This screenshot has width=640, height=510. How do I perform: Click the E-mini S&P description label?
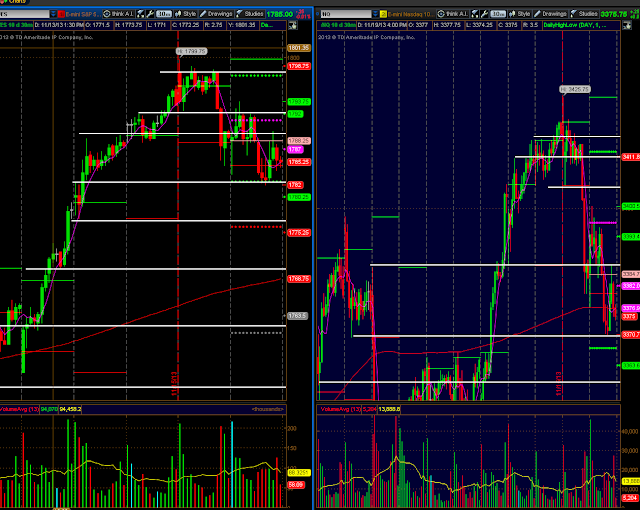click(83, 14)
